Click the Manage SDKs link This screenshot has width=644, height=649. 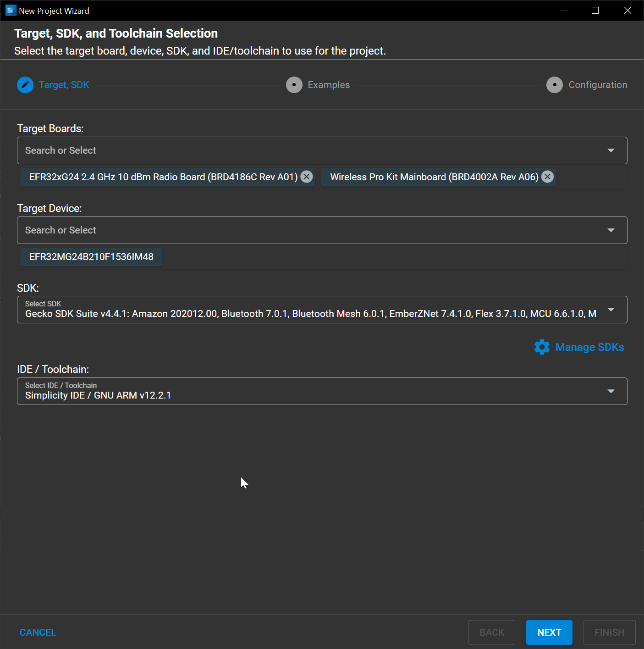[589, 347]
